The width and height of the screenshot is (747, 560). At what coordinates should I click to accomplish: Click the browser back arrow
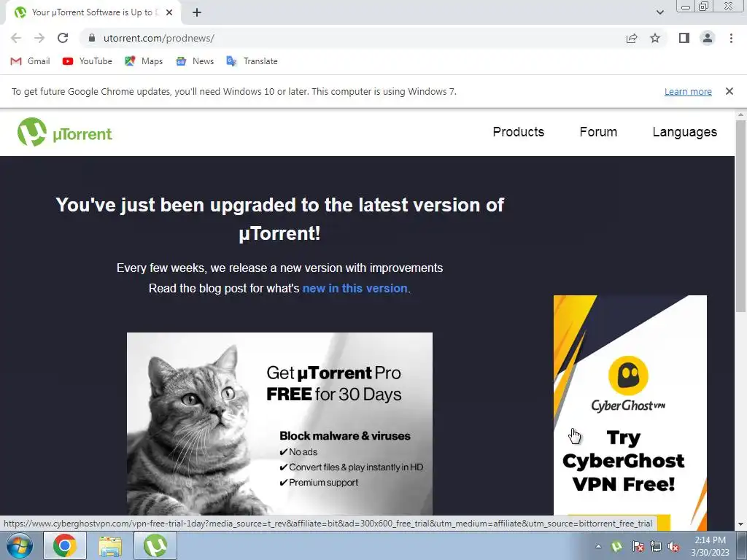pyautogui.click(x=16, y=38)
